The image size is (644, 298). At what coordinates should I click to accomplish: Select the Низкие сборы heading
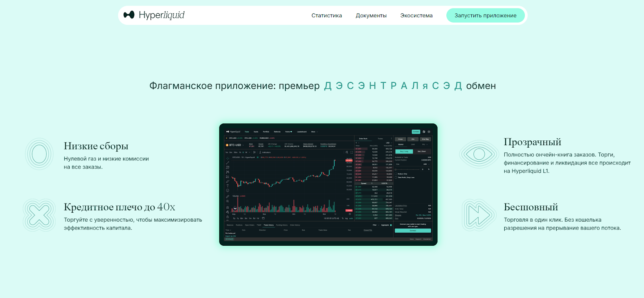click(96, 146)
